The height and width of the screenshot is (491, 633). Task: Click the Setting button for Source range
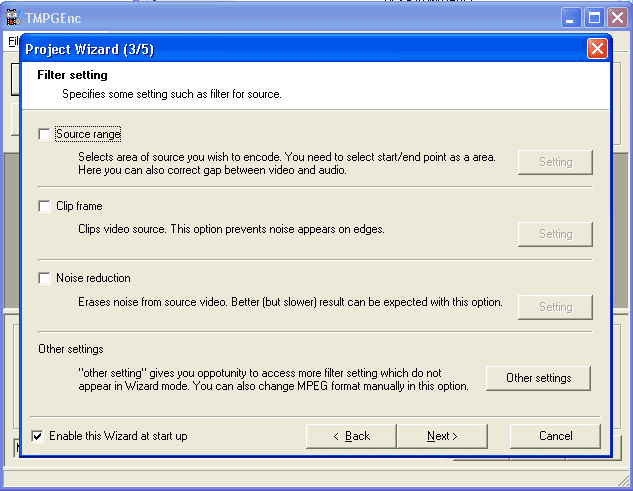tap(555, 162)
